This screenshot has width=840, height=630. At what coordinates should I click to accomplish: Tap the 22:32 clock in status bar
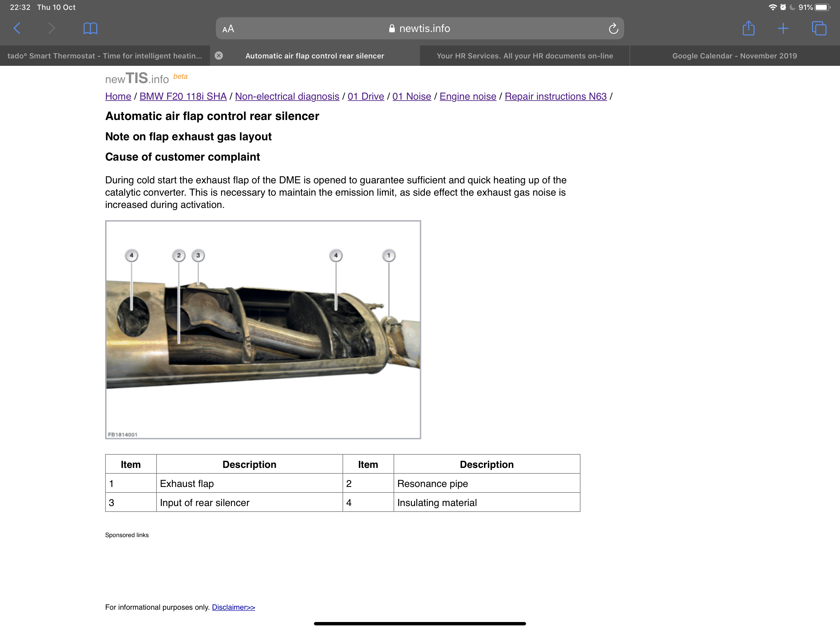[20, 7]
